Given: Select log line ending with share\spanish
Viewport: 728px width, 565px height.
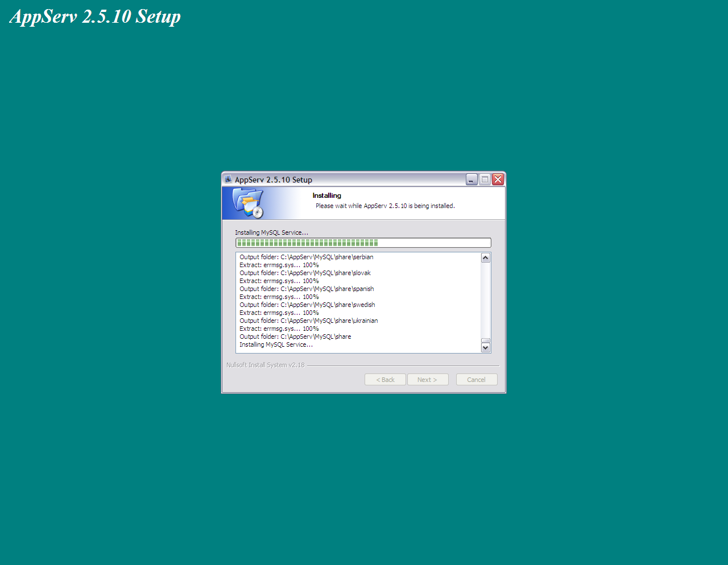Looking at the screenshot, I should click(307, 289).
